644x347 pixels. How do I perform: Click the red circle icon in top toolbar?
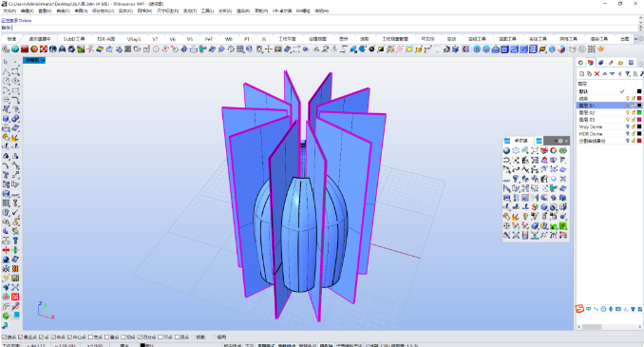pyautogui.click(x=156, y=49)
